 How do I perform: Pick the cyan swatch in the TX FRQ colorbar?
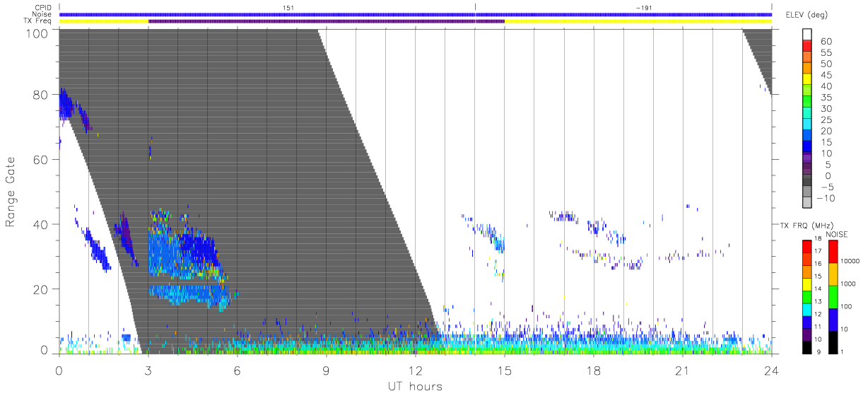tap(807, 308)
